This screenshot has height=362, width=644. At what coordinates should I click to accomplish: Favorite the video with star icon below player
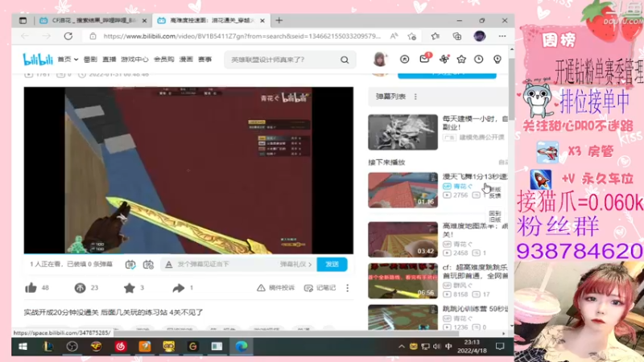tap(130, 288)
